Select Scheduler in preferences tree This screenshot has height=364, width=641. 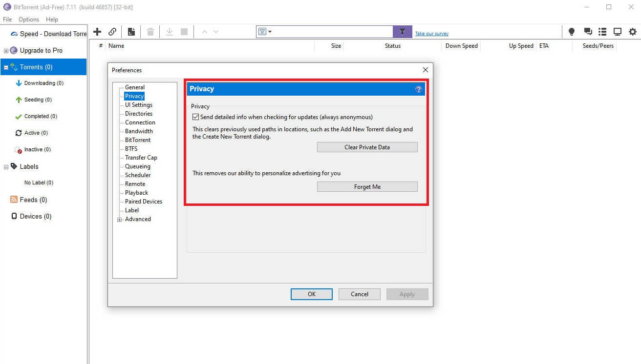click(x=138, y=175)
